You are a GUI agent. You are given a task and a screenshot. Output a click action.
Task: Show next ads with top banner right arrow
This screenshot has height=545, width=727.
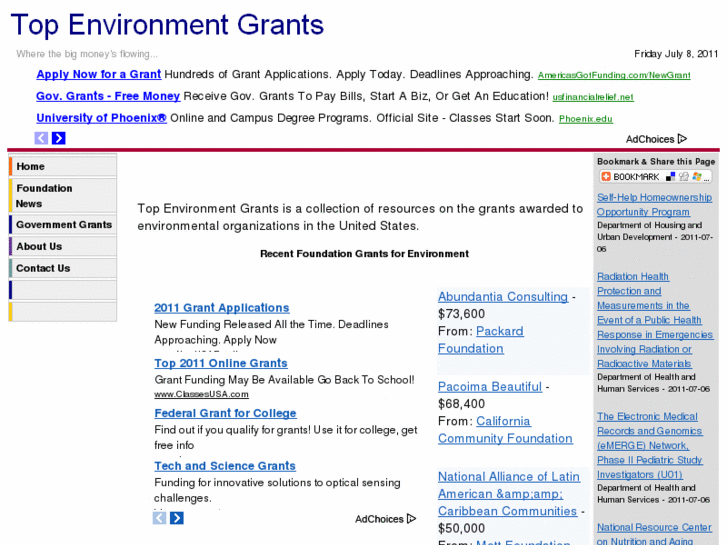click(x=58, y=138)
